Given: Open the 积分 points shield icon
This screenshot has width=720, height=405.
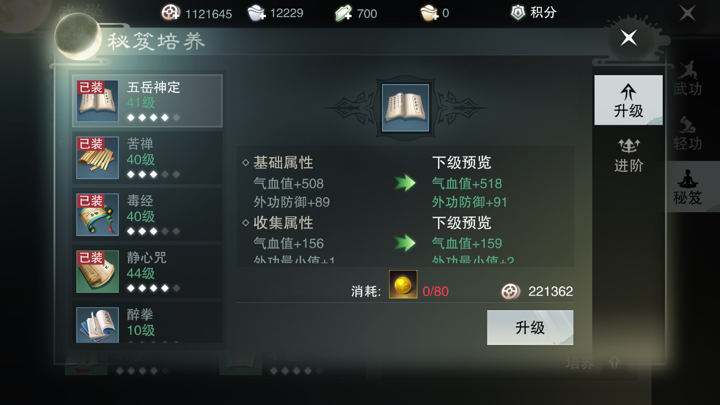Looking at the screenshot, I should (x=518, y=12).
